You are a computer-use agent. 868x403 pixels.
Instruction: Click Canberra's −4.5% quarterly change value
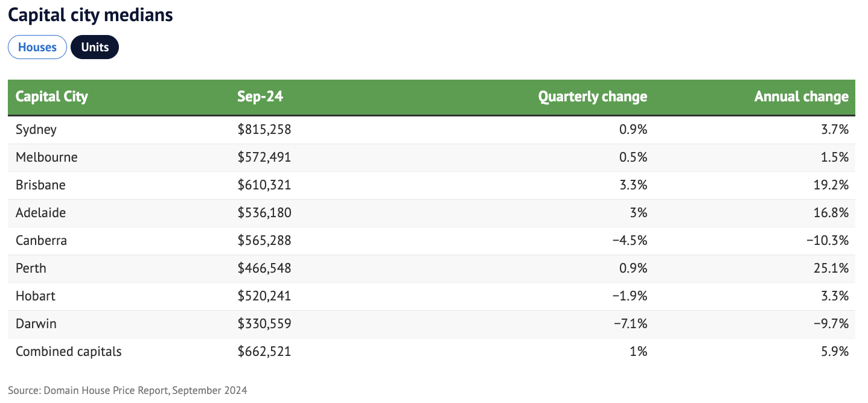click(x=629, y=241)
